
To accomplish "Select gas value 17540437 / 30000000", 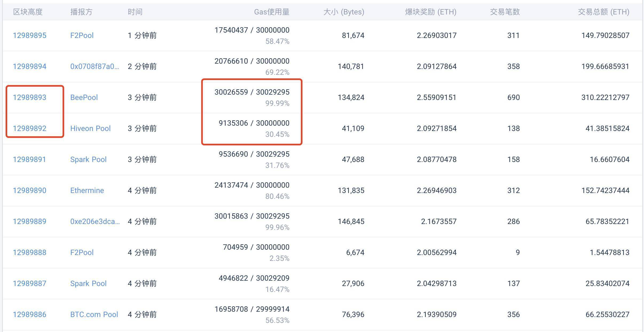I will [252, 30].
